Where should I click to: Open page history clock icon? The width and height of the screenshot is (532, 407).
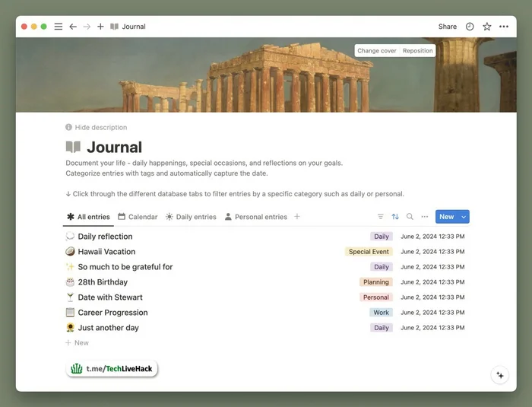[470, 27]
